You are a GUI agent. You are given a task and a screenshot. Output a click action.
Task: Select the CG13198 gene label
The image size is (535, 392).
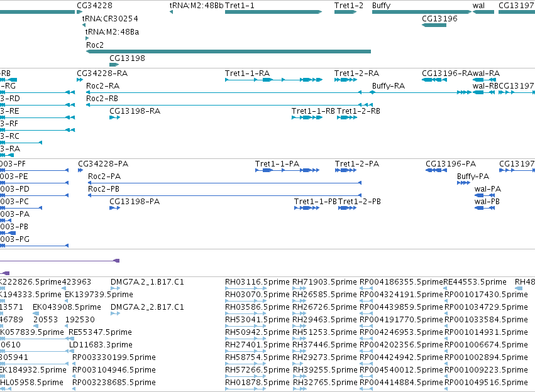127,58
